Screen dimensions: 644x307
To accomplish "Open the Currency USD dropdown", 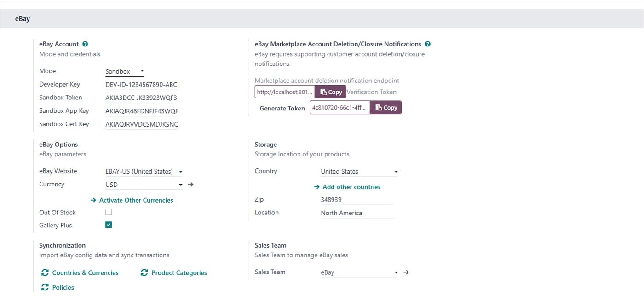I will [x=144, y=185].
